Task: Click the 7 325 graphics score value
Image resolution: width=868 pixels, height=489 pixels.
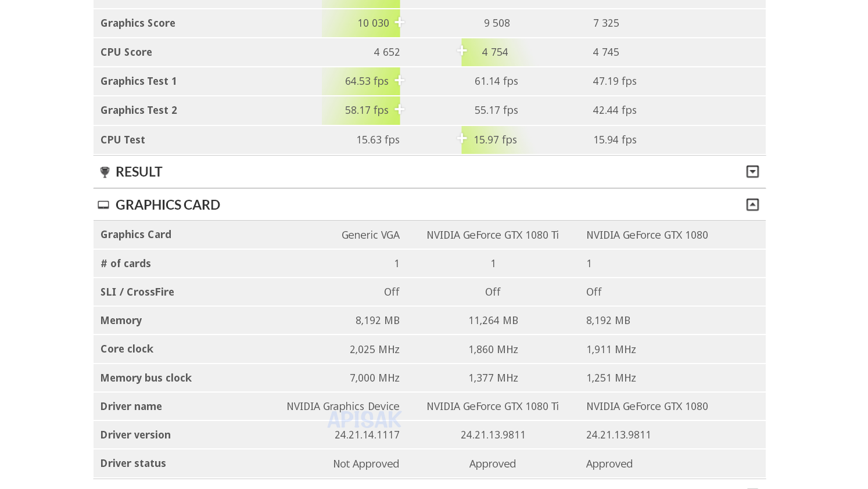Action: tap(606, 23)
